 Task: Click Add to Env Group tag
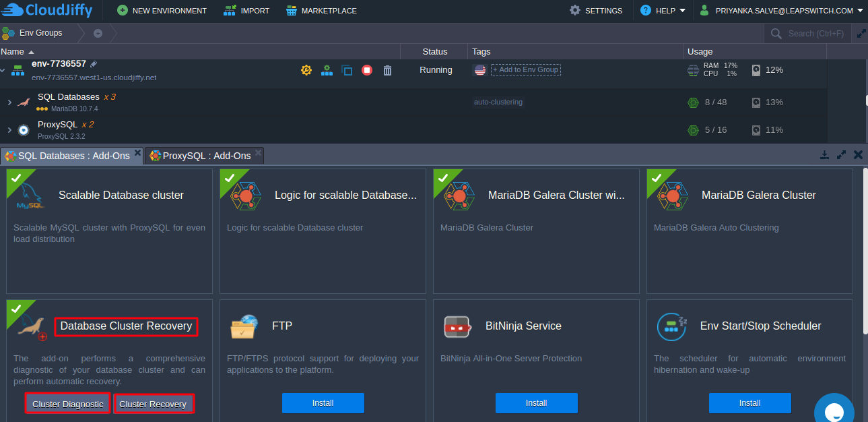pos(526,69)
